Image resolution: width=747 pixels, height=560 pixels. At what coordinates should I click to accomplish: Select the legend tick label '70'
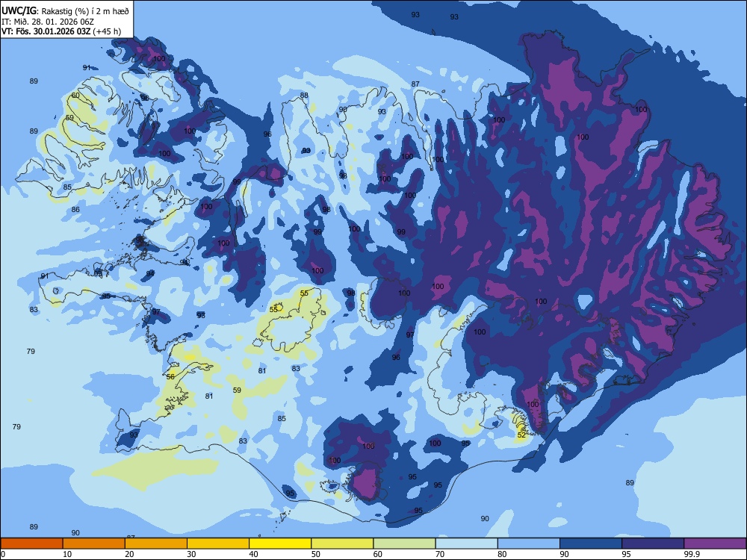coord(440,554)
